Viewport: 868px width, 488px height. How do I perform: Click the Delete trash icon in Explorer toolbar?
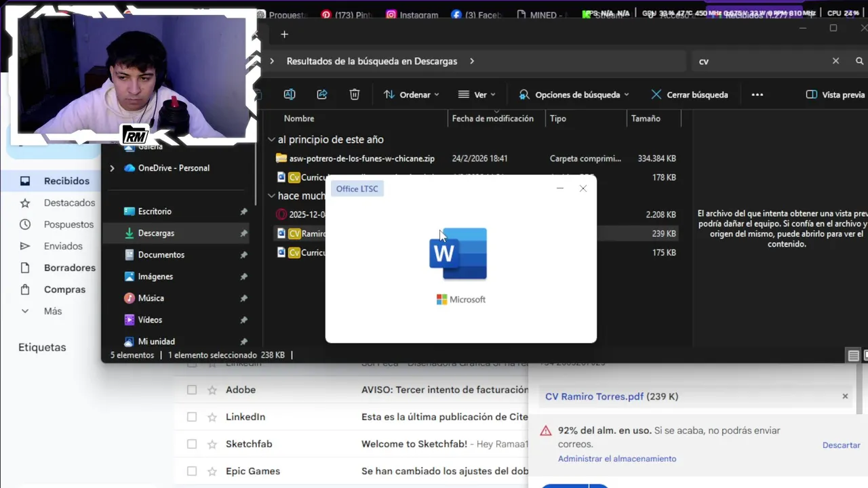[x=355, y=95]
